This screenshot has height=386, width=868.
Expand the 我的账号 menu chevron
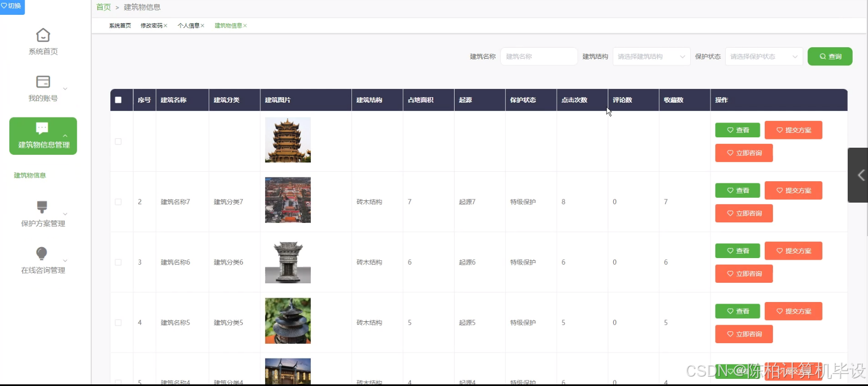coord(65,89)
